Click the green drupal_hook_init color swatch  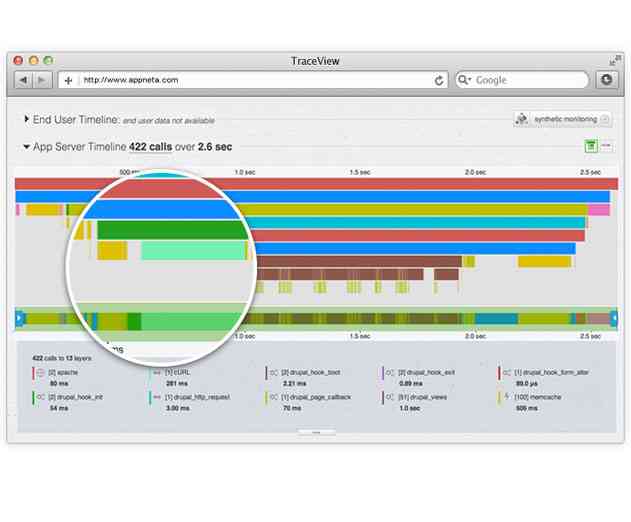(33, 398)
